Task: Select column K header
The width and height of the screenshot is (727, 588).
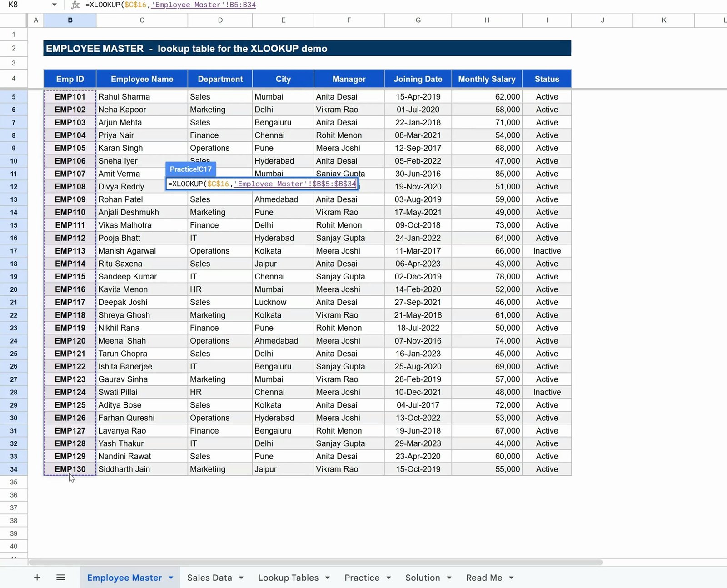Action: coord(664,20)
